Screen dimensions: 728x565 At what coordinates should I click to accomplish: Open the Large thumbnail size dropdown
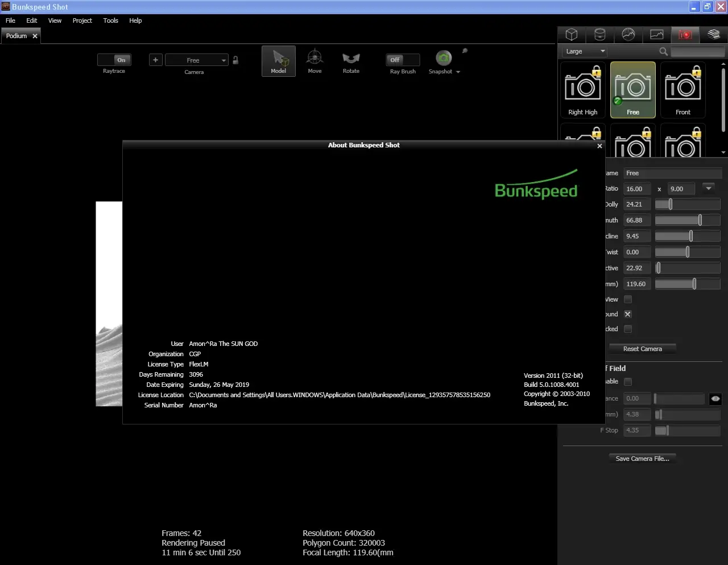click(x=585, y=51)
